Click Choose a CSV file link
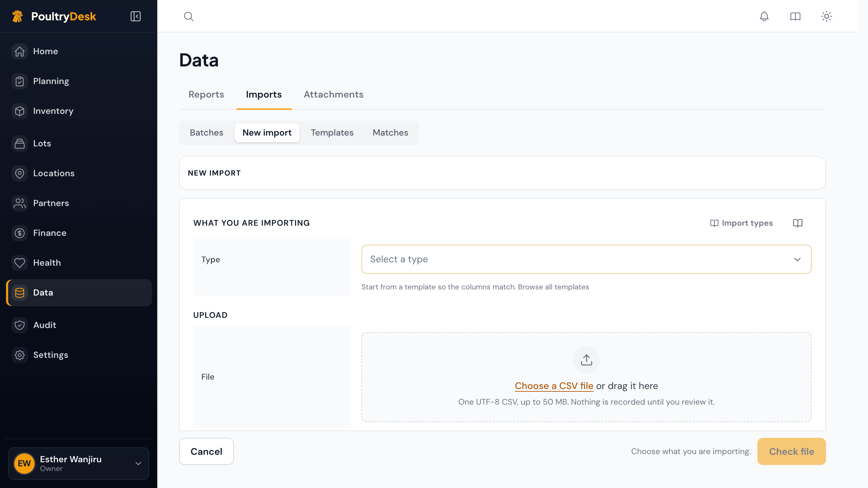 tap(554, 386)
